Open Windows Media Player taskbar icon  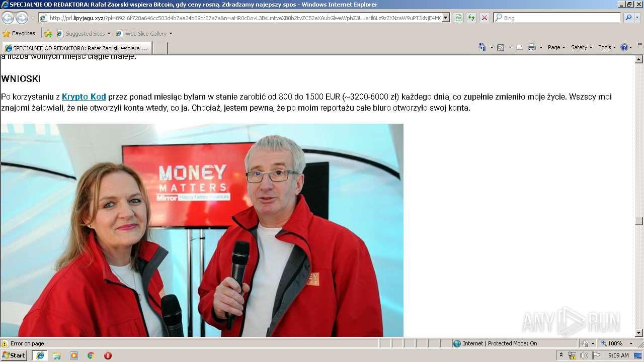[x=74, y=355]
